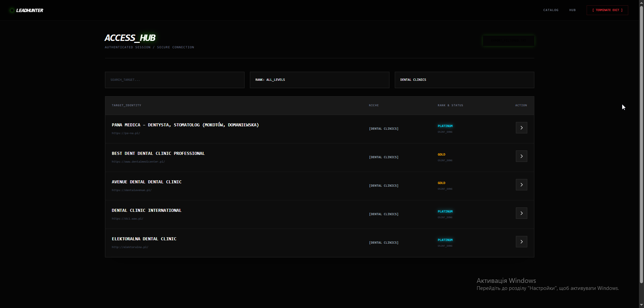Click the RANK & STATUS column header
Screen dimensions: 644x308
click(x=450, y=105)
